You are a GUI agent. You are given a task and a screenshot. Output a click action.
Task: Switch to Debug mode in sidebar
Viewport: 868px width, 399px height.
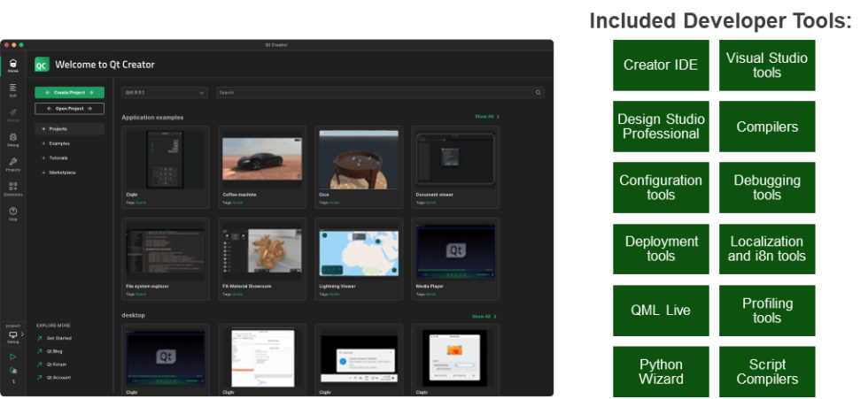(12, 139)
